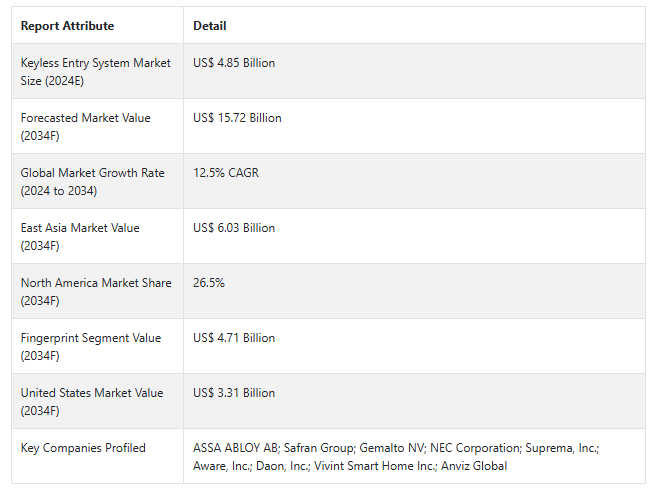Click the 12.5% CAGR value
This screenshot has height=492, width=651.
(x=226, y=173)
